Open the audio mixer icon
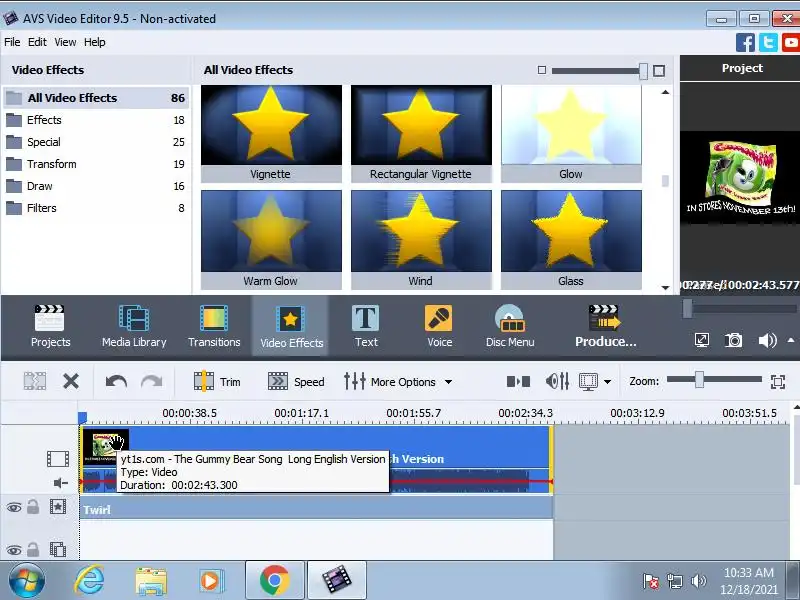800x600 pixels. [x=557, y=381]
